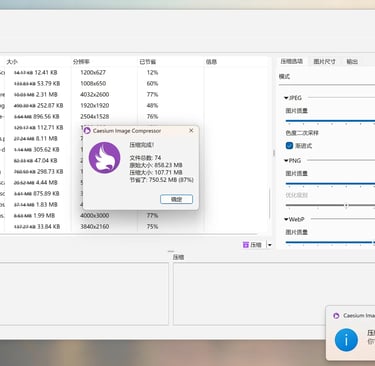Click the 2504x1528 resolution cell

coord(95,117)
